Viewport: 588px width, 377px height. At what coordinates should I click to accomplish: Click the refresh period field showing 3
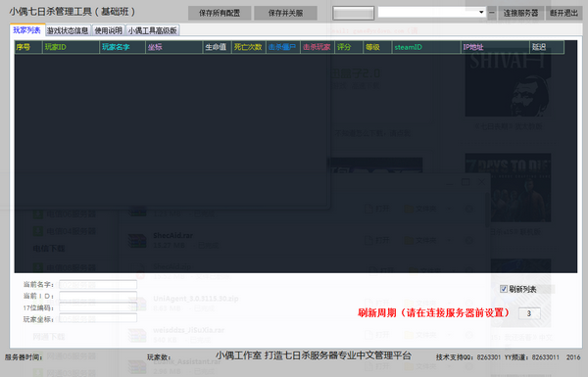[x=529, y=313]
